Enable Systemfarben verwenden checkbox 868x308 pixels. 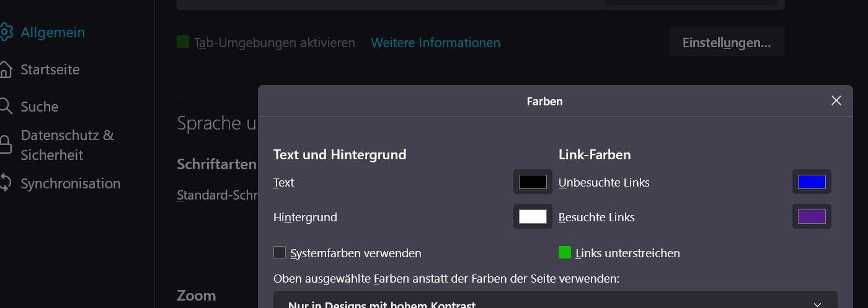click(x=280, y=253)
